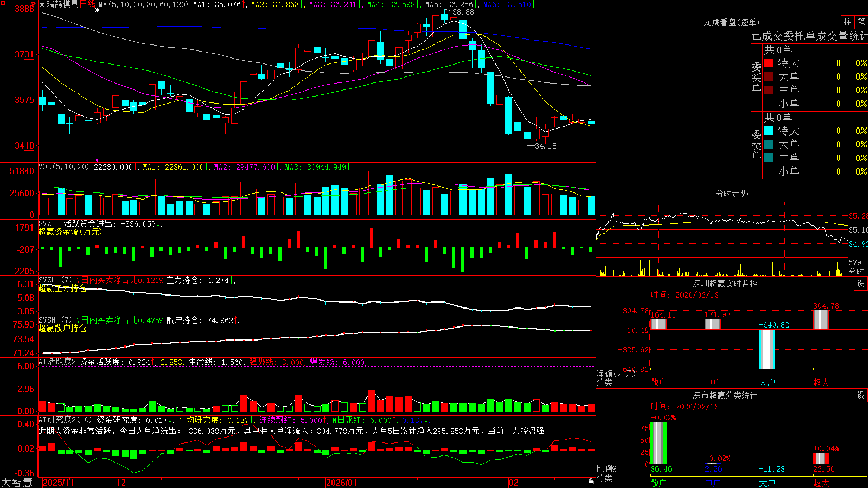Click the star icon before 瑞鹄模具
The image size is (868, 488).
(42, 4)
